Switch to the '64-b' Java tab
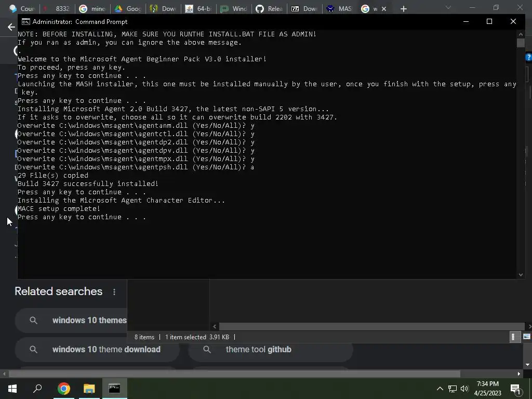This screenshot has height=399, width=532. [x=198, y=9]
